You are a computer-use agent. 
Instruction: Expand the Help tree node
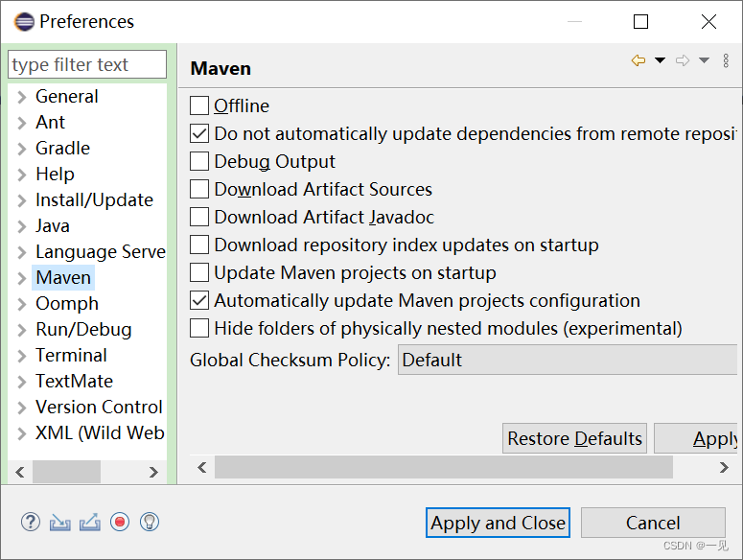(22, 175)
